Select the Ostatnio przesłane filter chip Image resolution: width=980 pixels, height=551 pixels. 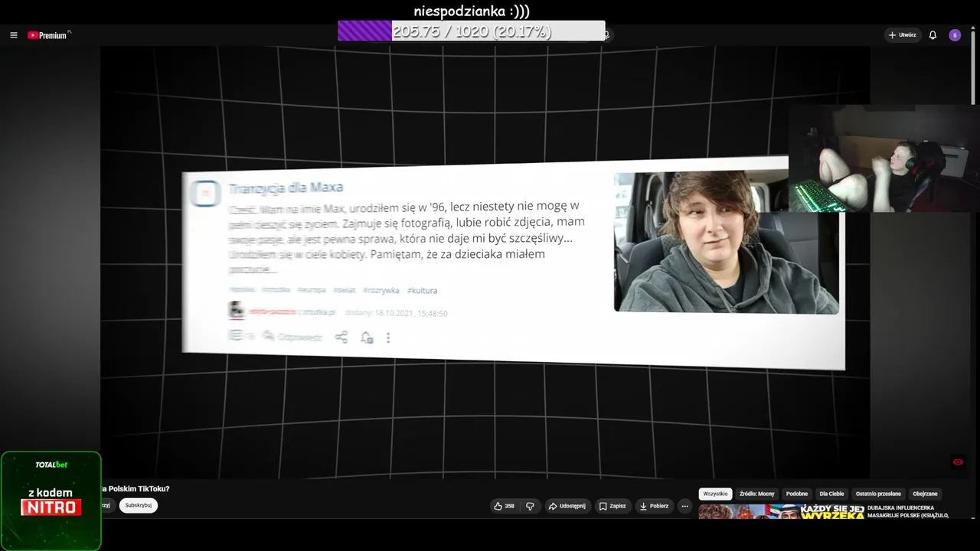878,494
